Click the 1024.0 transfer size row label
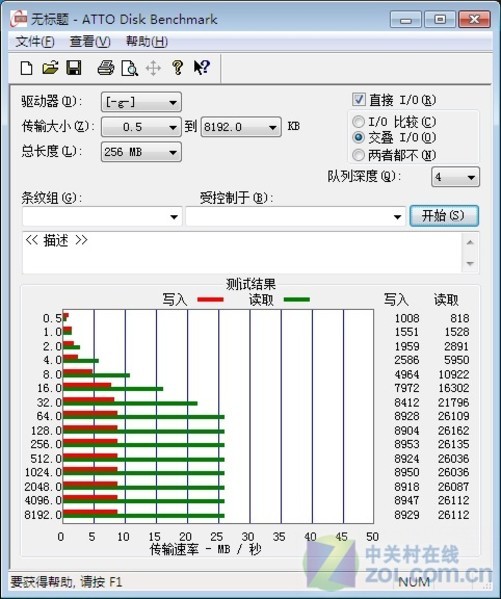The height and width of the screenshot is (599, 501). [43, 473]
